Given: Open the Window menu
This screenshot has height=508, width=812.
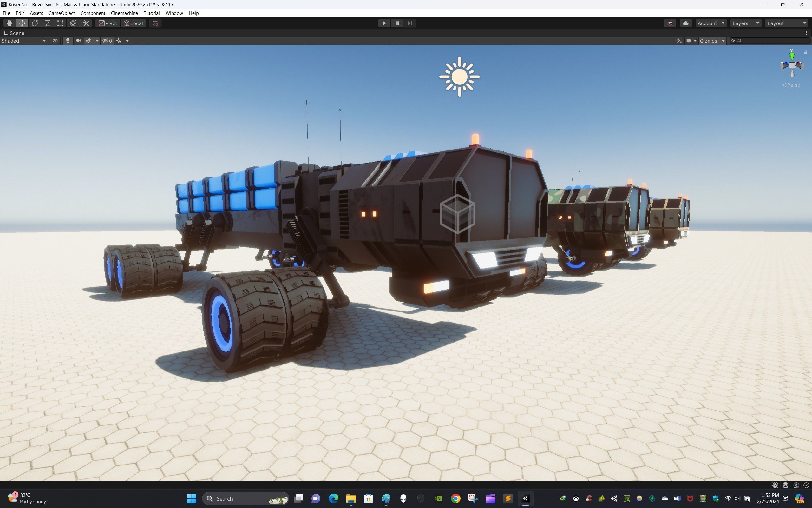Looking at the screenshot, I should [x=174, y=13].
